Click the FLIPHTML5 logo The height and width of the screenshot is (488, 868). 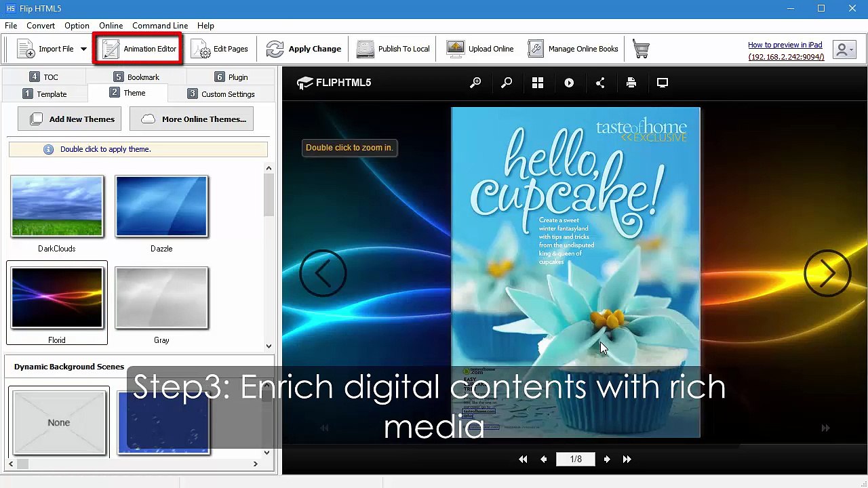(334, 83)
